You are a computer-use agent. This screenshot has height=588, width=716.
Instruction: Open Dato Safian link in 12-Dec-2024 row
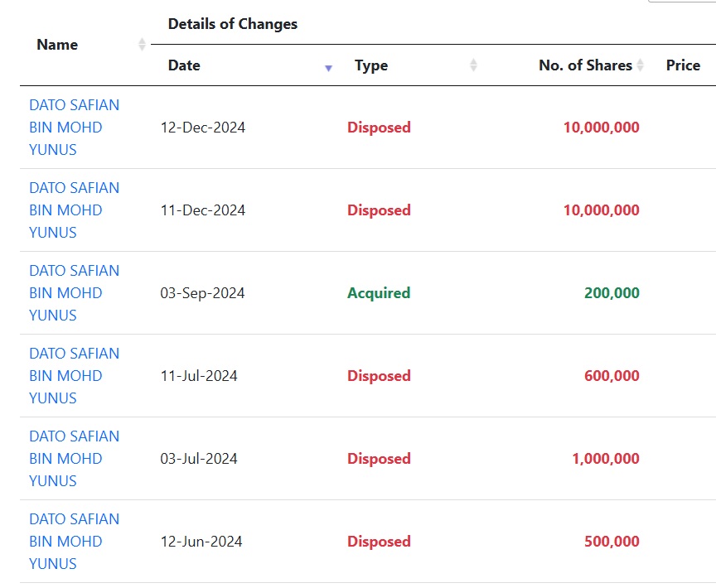(x=74, y=128)
